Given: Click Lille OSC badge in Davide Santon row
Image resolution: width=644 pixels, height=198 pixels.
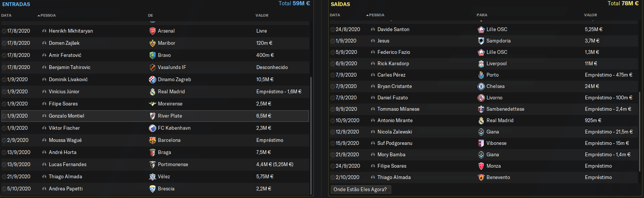Looking at the screenshot, I should [x=481, y=30].
